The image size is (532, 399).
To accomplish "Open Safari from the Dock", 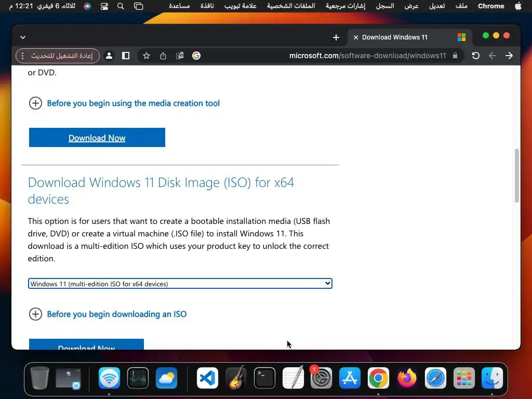I will (435, 378).
